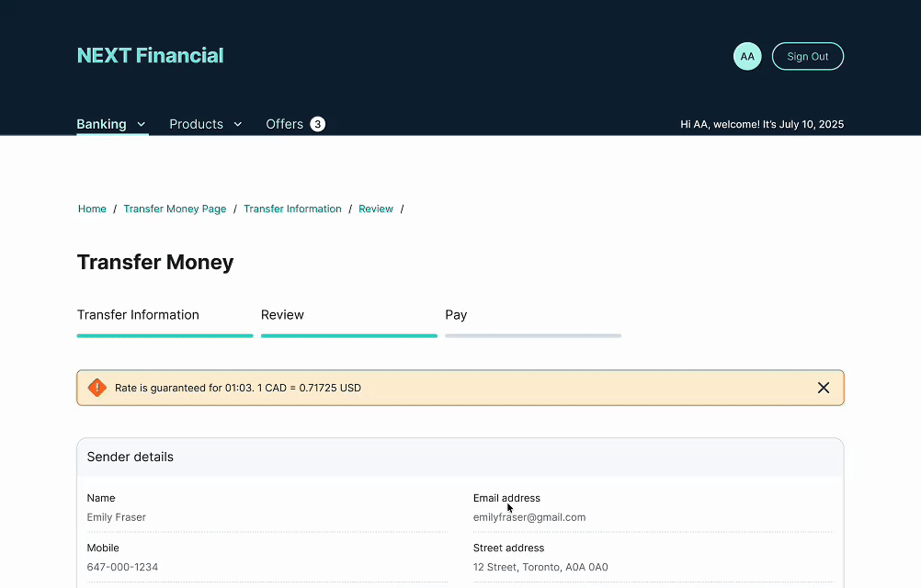Go to Home via the breadcrumb
Viewport: 921px width, 588px height.
pyautogui.click(x=92, y=209)
